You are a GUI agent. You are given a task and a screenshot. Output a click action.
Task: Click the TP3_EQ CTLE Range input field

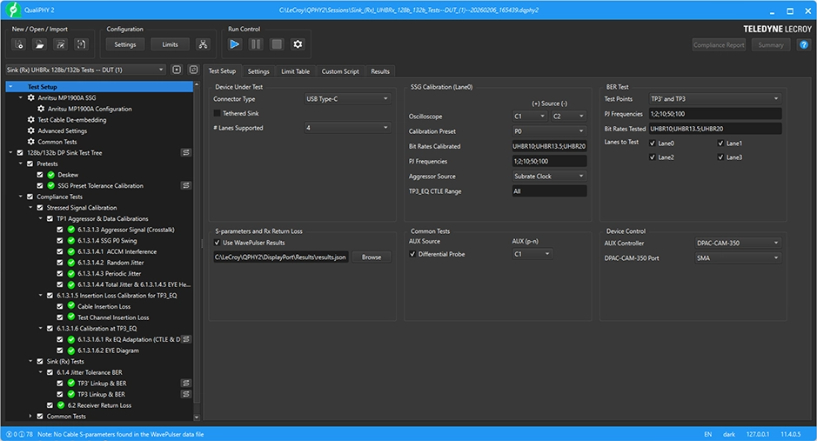tap(548, 190)
